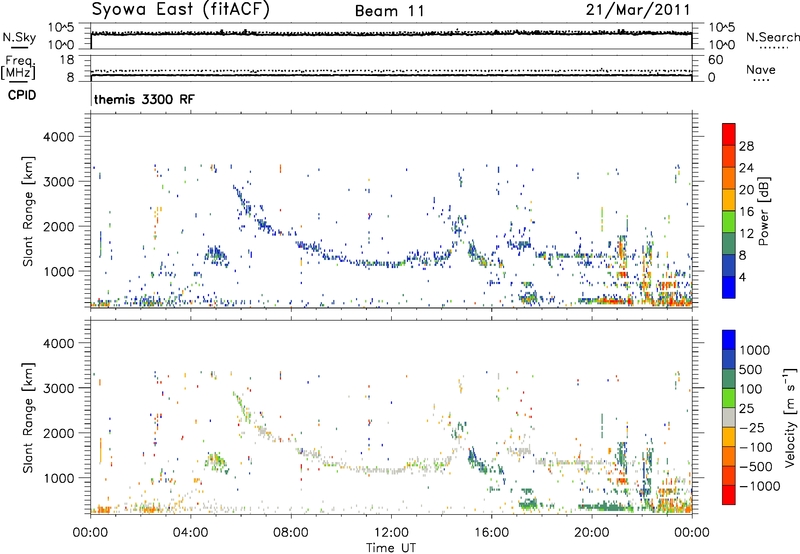
Task: Click the 12:00 time tick label
Action: [391, 533]
